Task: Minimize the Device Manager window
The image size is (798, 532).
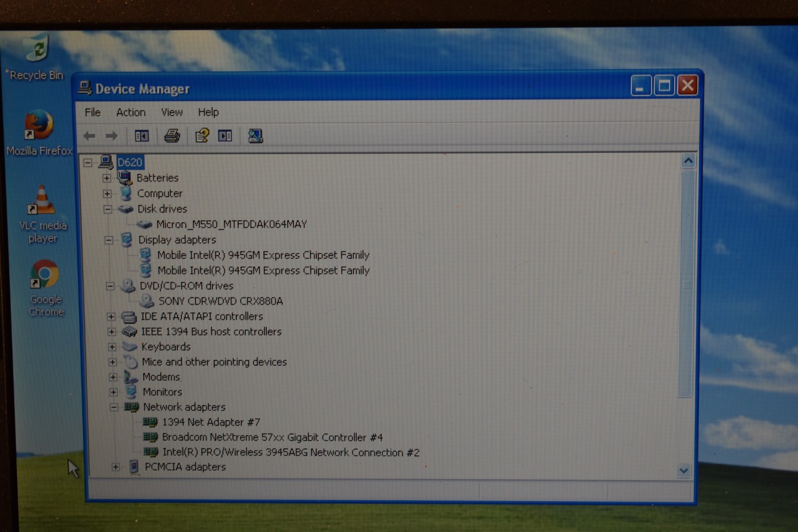Action: pyautogui.click(x=641, y=86)
